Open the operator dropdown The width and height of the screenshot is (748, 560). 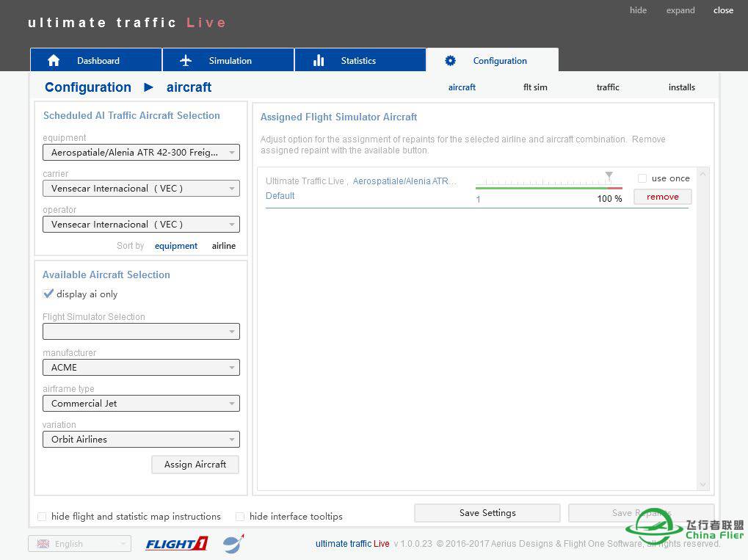(x=141, y=224)
